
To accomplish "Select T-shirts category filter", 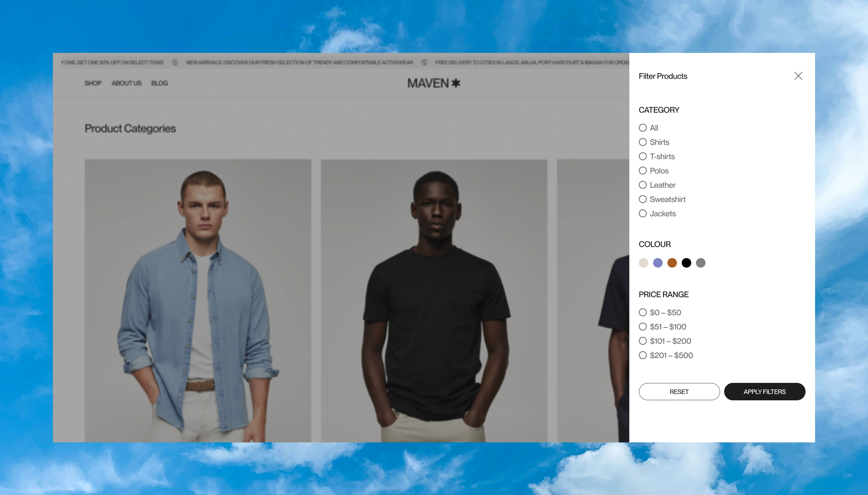I will 643,156.
